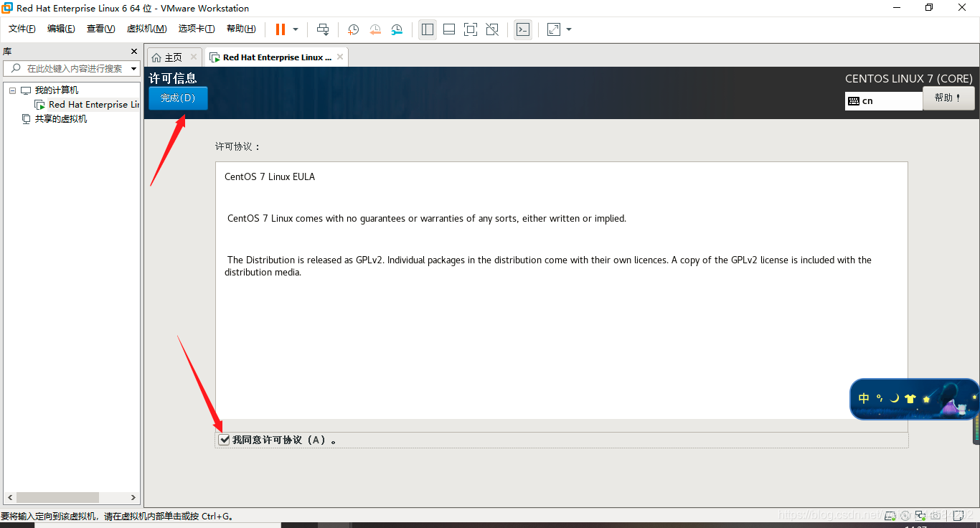Screen dimensions: 980x528
Task: Open the snapshot manager
Action: (x=397, y=29)
